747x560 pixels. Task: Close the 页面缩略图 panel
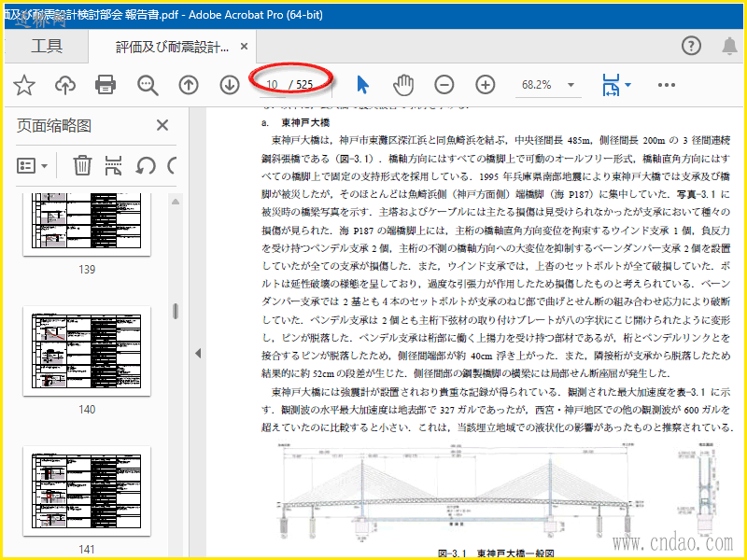pyautogui.click(x=162, y=125)
